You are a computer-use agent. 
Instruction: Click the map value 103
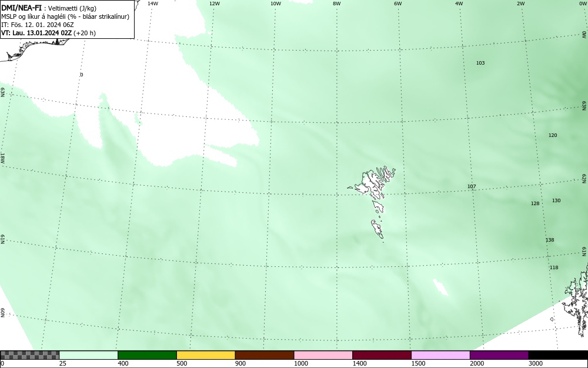480,63
